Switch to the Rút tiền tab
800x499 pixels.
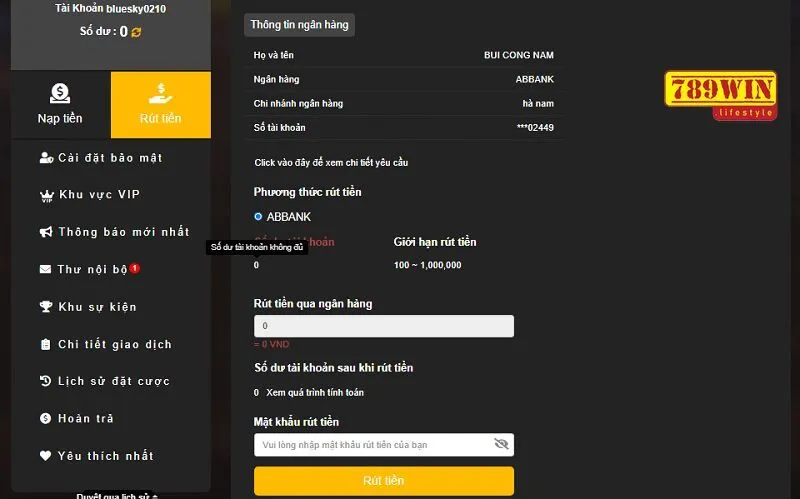pos(160,104)
